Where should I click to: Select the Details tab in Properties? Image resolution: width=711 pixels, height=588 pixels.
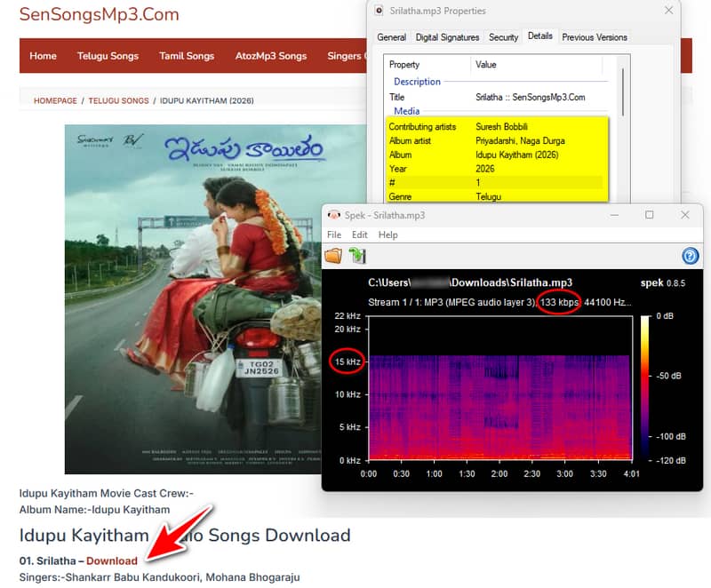pos(540,36)
